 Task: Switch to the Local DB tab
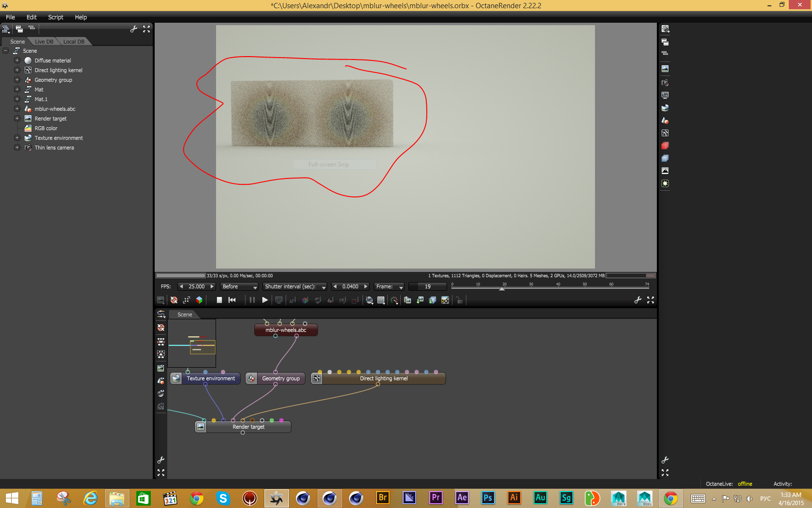(73, 42)
